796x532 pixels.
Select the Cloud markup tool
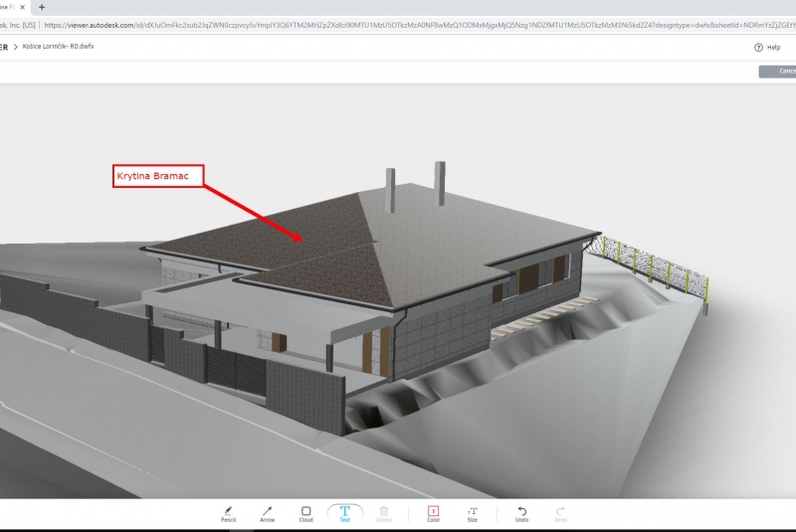(x=306, y=514)
